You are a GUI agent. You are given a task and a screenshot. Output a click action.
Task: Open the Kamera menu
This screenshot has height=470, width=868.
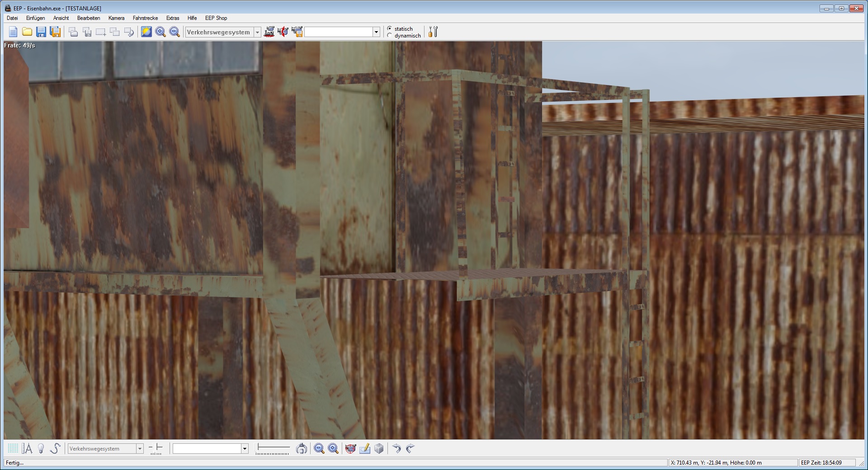[116, 18]
